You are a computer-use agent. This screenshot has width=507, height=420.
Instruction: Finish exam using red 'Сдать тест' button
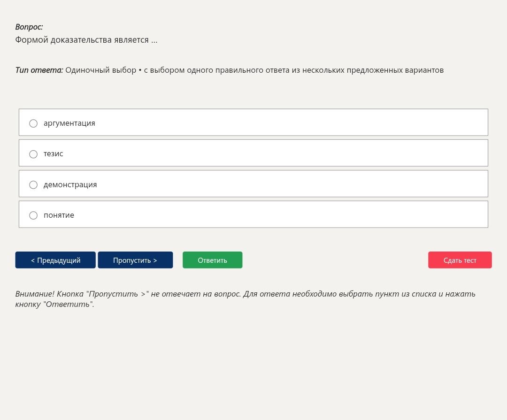460,260
